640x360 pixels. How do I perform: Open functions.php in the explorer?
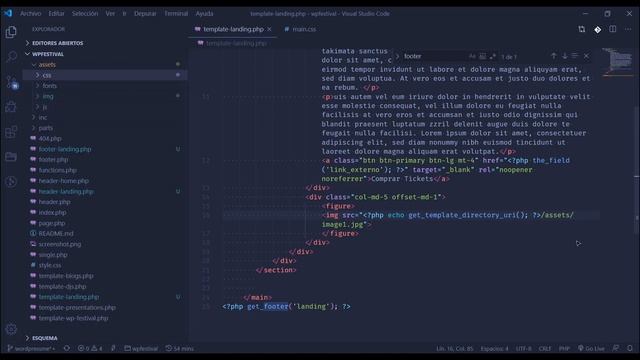click(58, 170)
